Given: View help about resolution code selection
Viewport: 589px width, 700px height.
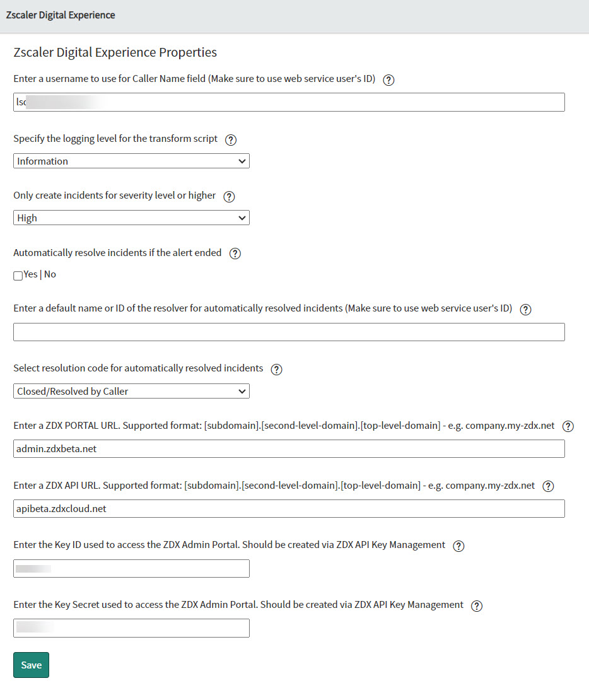Looking at the screenshot, I should tap(276, 370).
